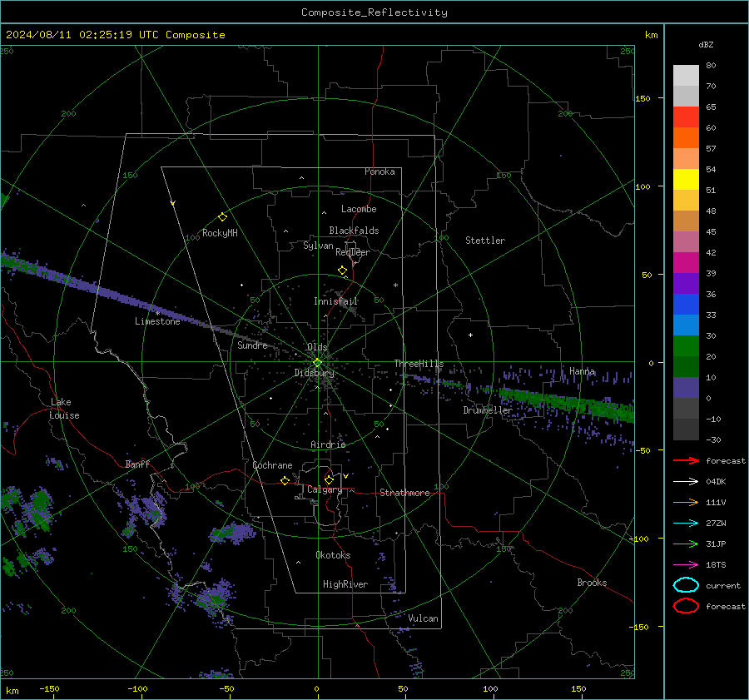Click the -100 km bottom axis label
Viewport: 749px width, 700px height.
click(137, 688)
